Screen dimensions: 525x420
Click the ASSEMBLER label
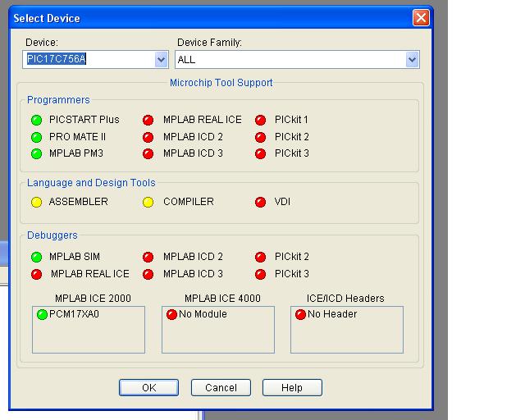point(79,202)
